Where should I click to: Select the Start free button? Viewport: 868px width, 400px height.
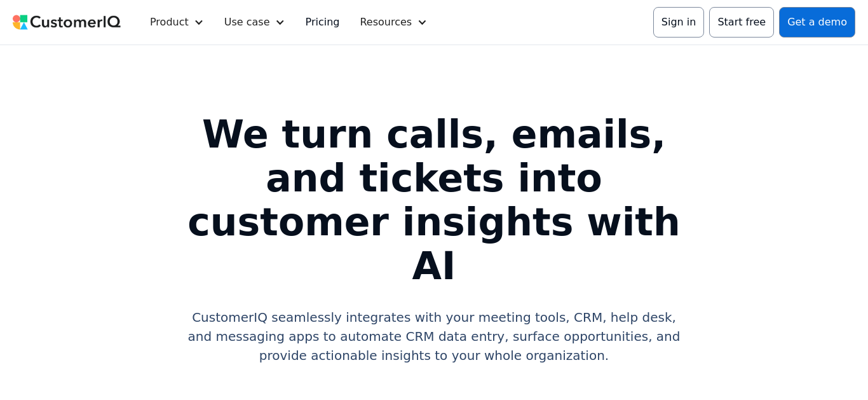pos(742,22)
